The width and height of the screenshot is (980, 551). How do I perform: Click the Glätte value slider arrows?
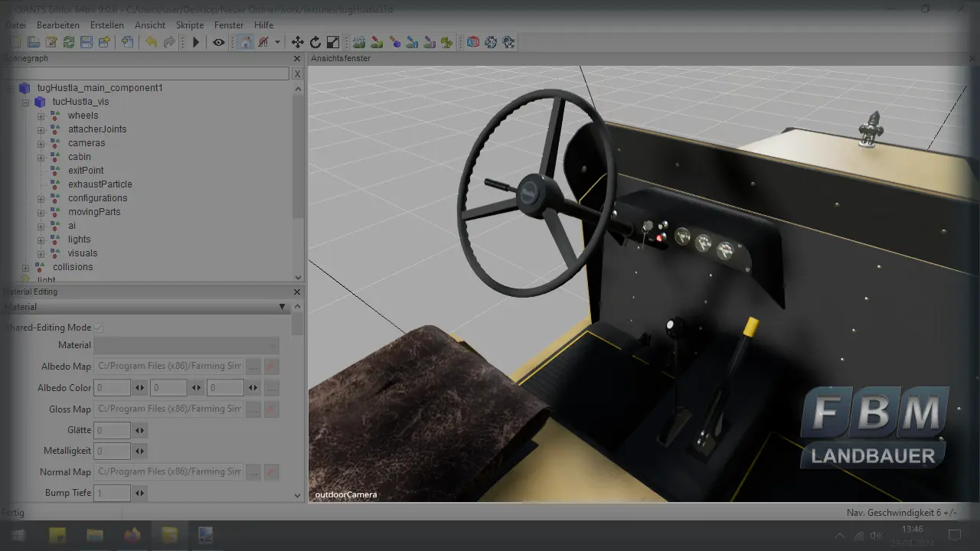point(139,431)
